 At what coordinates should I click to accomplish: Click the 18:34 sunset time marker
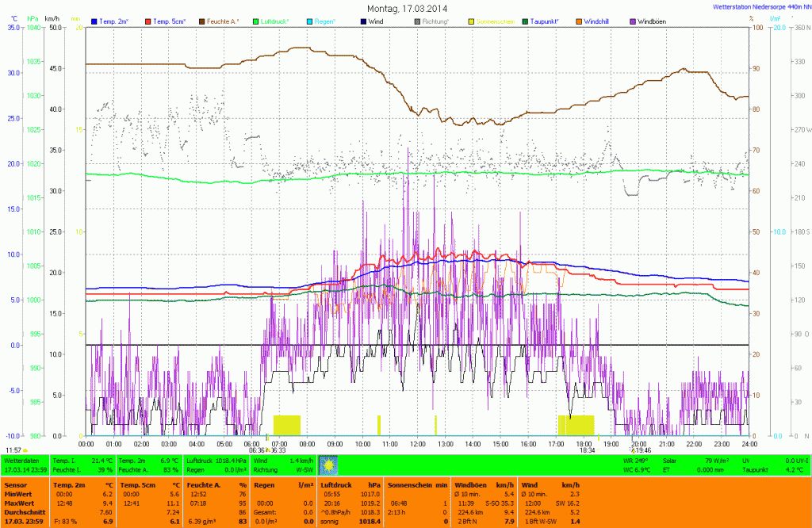point(587,450)
